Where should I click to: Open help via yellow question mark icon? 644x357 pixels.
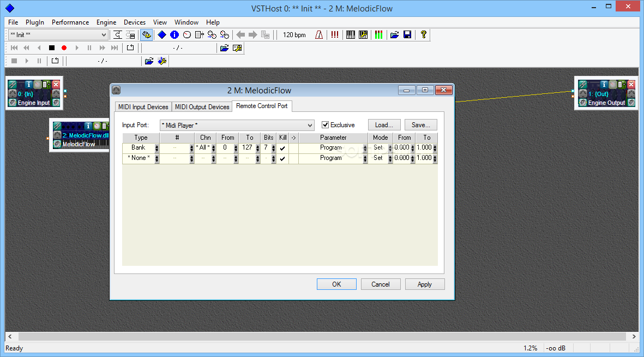point(424,35)
